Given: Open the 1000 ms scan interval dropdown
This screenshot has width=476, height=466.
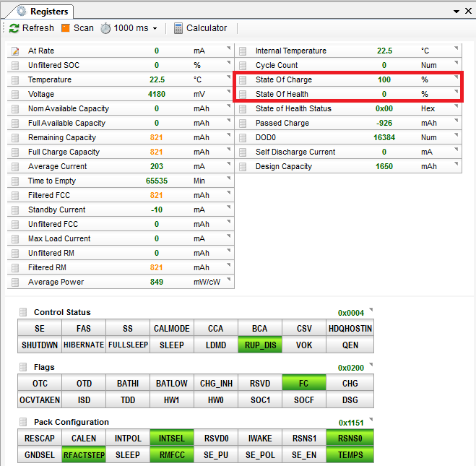Looking at the screenshot, I should pyautogui.click(x=155, y=28).
